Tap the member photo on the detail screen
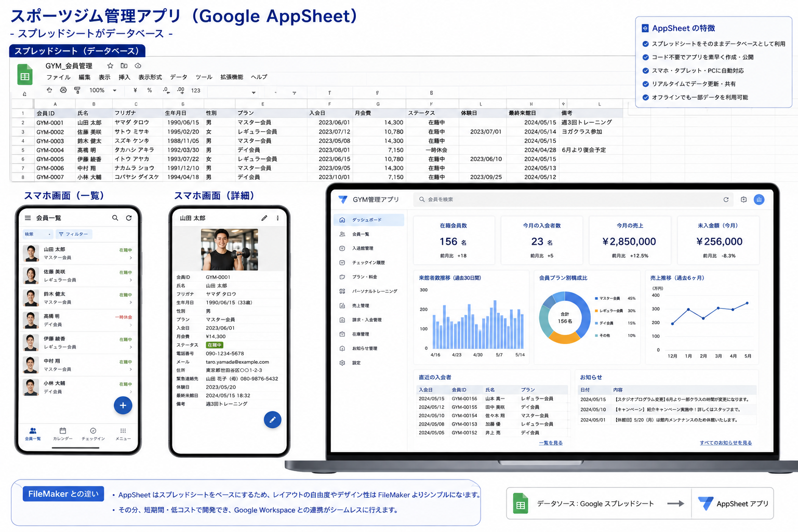The height and width of the screenshot is (532, 798). [229, 250]
